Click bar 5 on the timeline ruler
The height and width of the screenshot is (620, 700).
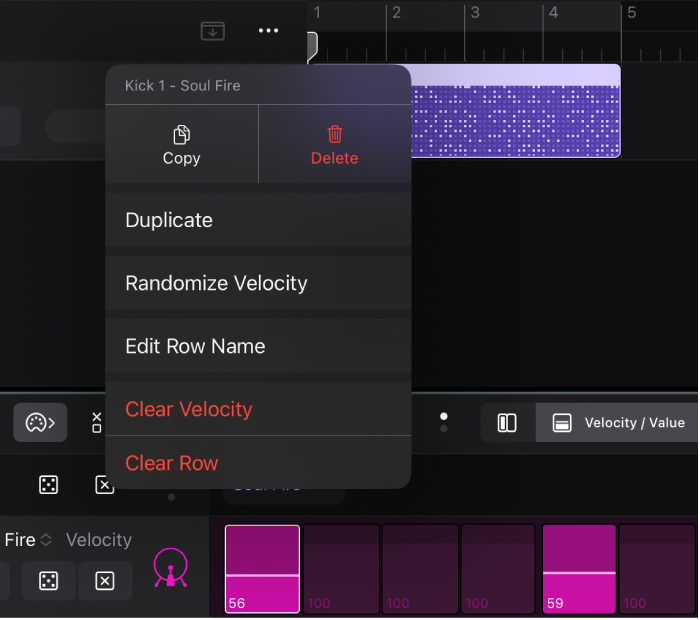click(632, 13)
